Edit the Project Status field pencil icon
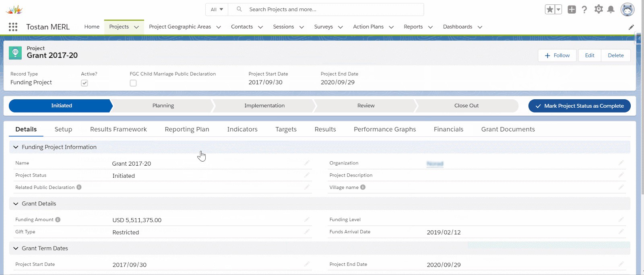The image size is (644, 275). click(x=307, y=175)
